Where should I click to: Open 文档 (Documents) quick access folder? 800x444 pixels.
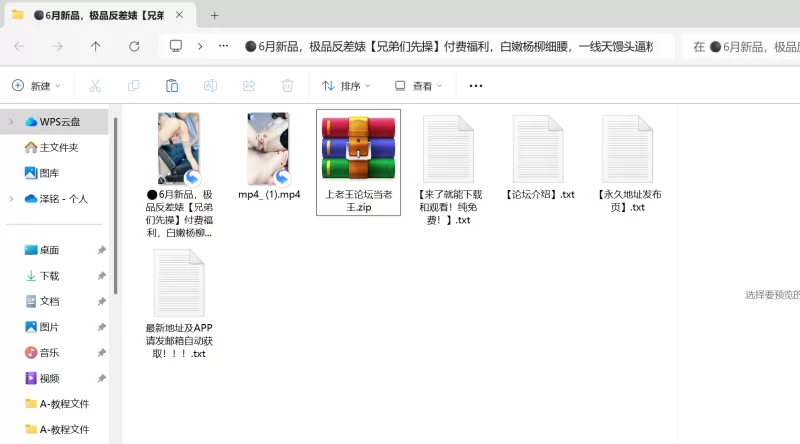pyautogui.click(x=42, y=301)
